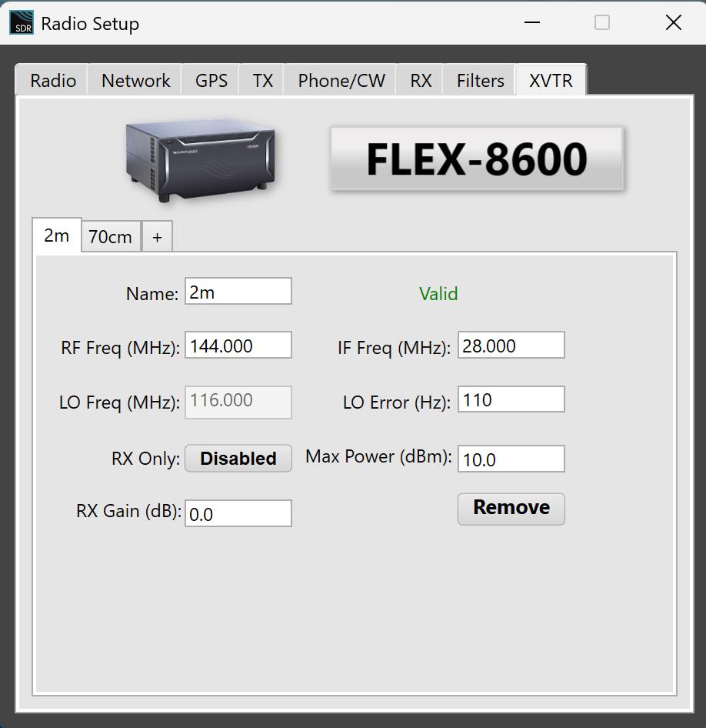The image size is (706, 728).
Task: Click the FLEX-8600 model nameplate
Action: (x=476, y=159)
